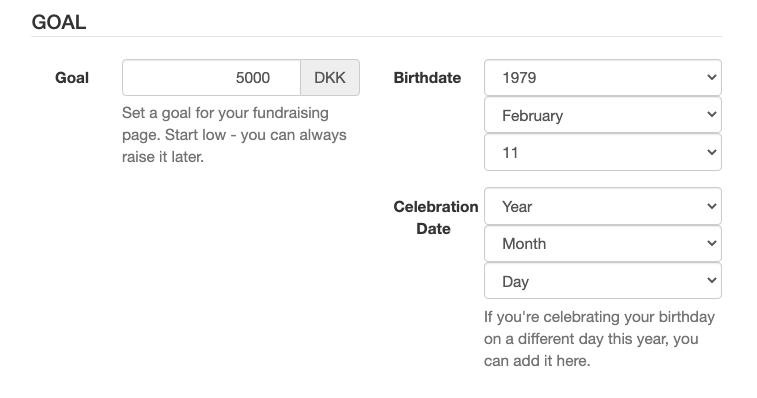Image resolution: width=757 pixels, height=398 pixels.
Task: Click the GOAL section heading
Action: (x=59, y=22)
